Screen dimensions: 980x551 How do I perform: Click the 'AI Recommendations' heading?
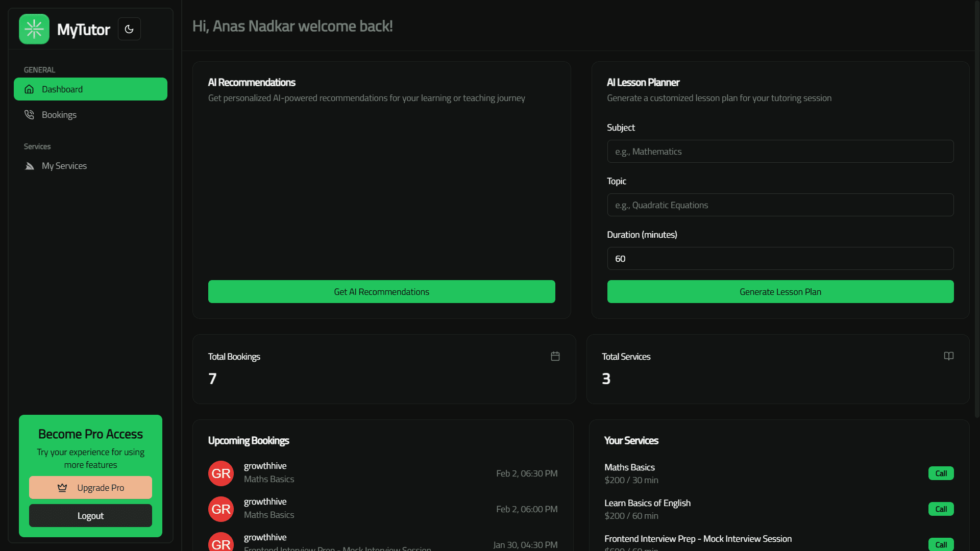252,82
